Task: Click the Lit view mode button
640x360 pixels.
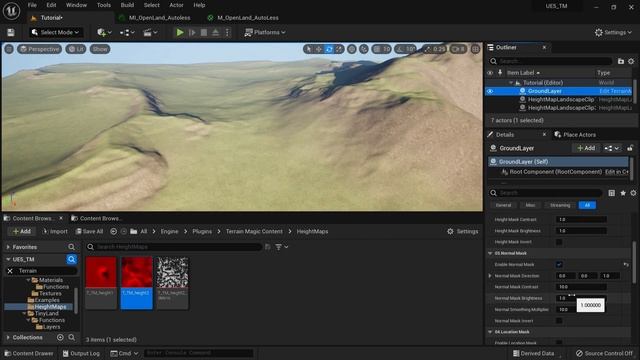Action: pos(76,49)
